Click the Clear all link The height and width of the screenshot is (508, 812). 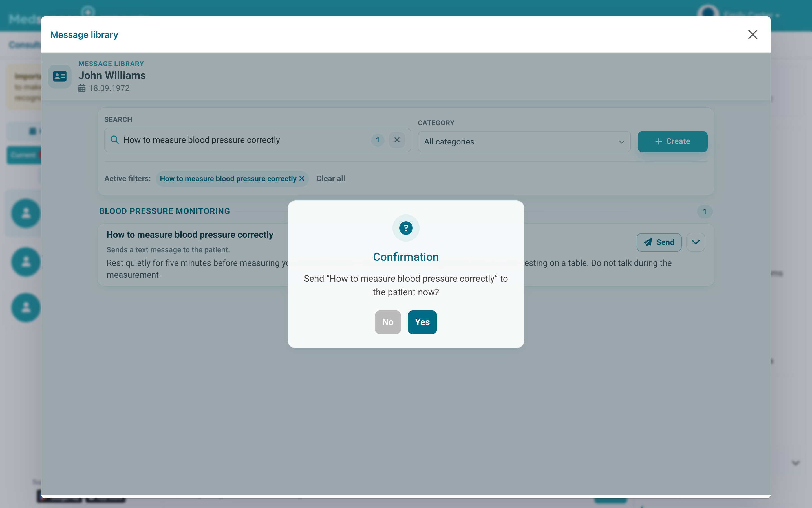pyautogui.click(x=330, y=178)
